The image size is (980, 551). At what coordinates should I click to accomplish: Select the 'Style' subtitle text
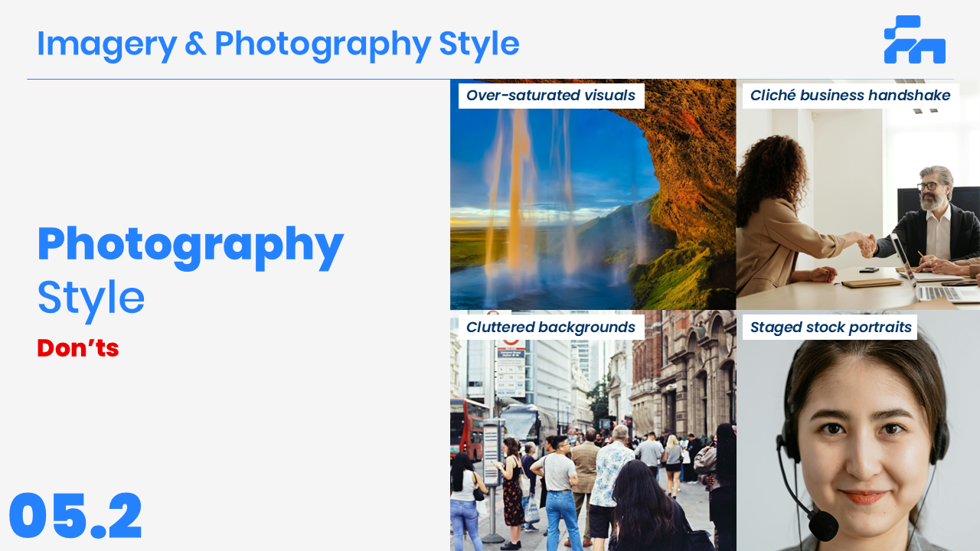[90, 298]
